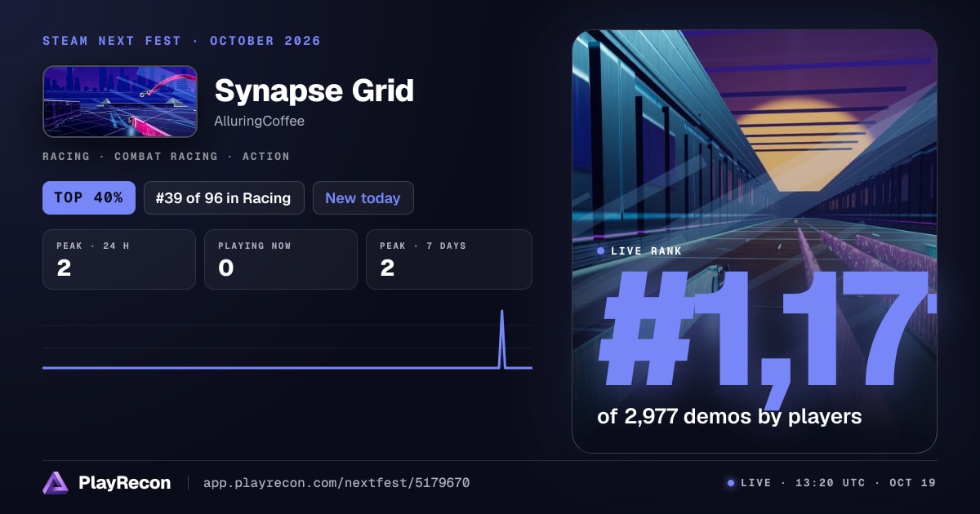980x514 pixels.
Task: Click the spike on the player chart
Action: click(502, 339)
